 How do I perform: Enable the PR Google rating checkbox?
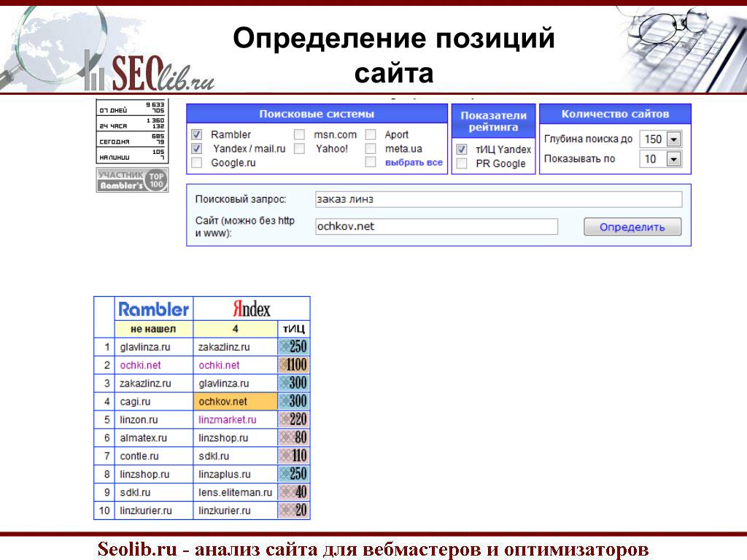click(462, 163)
